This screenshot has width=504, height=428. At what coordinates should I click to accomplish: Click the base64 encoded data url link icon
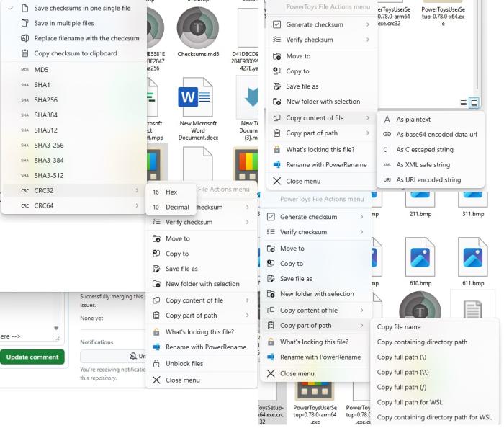point(387,135)
